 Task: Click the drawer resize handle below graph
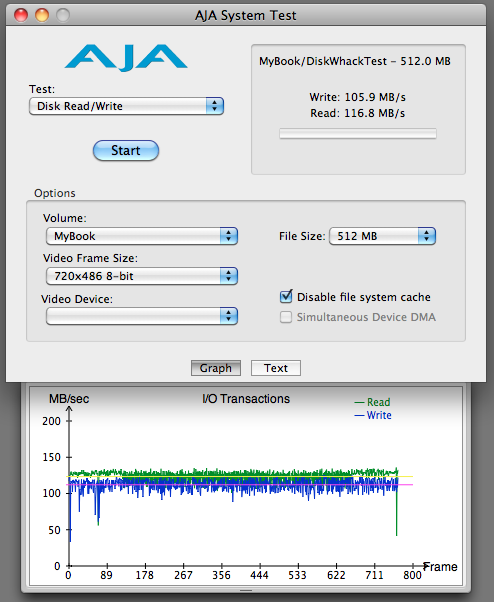tap(246, 590)
